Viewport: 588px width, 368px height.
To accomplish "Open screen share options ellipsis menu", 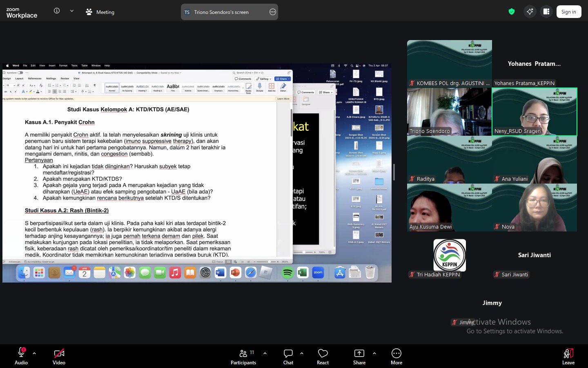I will point(273,12).
